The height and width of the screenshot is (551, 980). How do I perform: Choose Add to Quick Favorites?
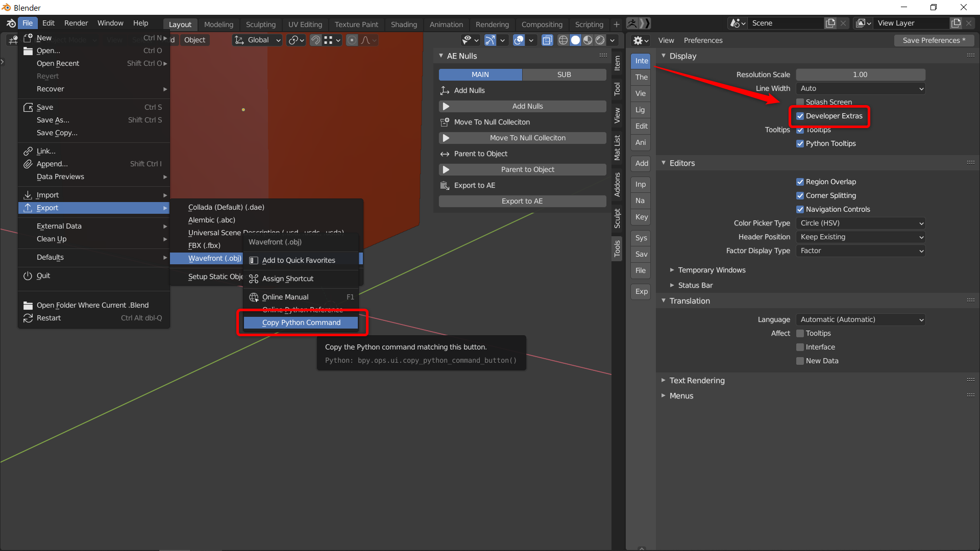(x=301, y=261)
